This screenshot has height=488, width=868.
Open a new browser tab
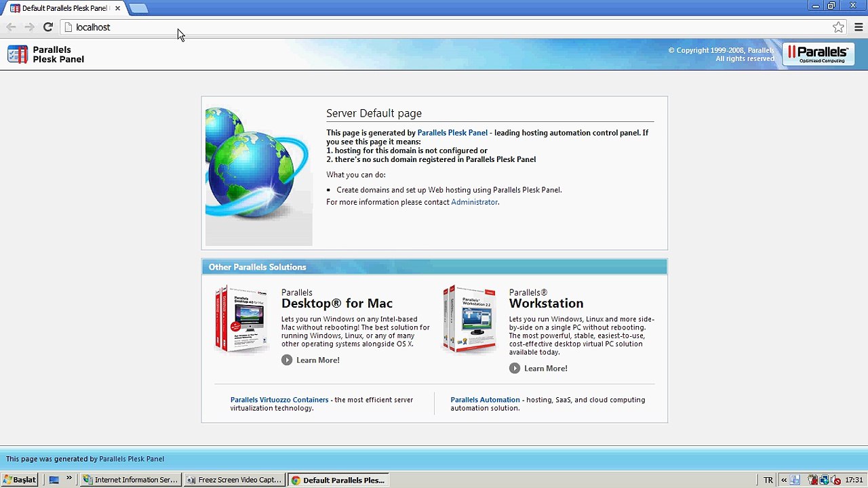point(138,8)
